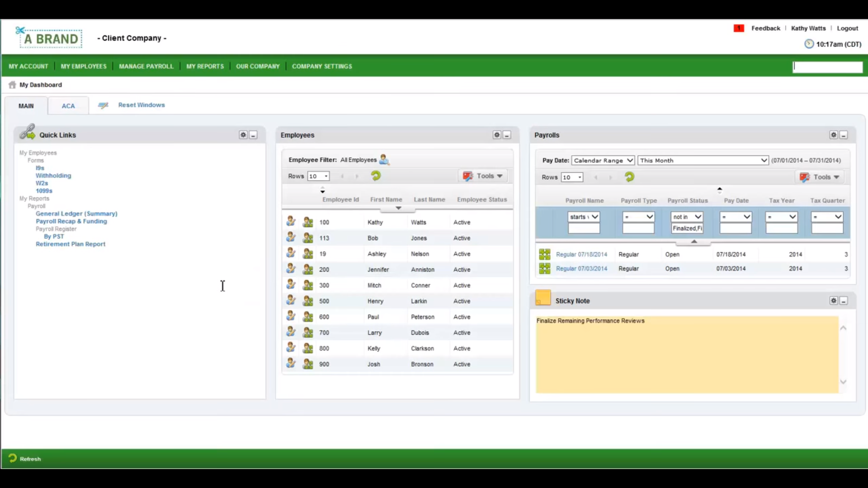Refresh the Employees list with green refresh icon

pos(376,176)
